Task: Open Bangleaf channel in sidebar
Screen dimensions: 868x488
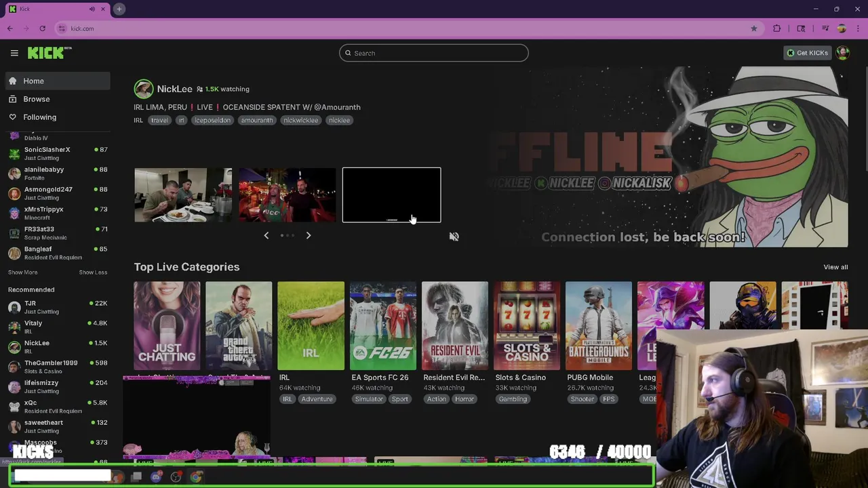Action: tap(58, 253)
